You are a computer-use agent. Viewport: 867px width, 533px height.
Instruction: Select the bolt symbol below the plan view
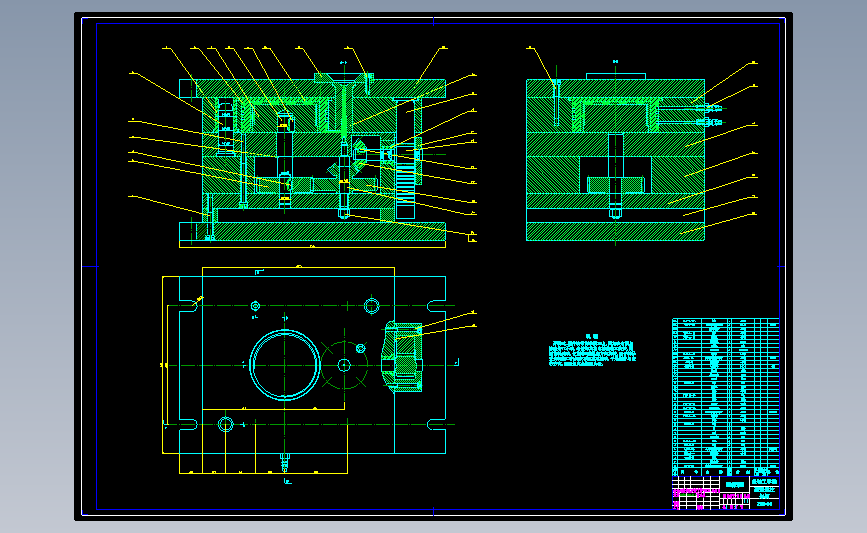tap(285, 462)
